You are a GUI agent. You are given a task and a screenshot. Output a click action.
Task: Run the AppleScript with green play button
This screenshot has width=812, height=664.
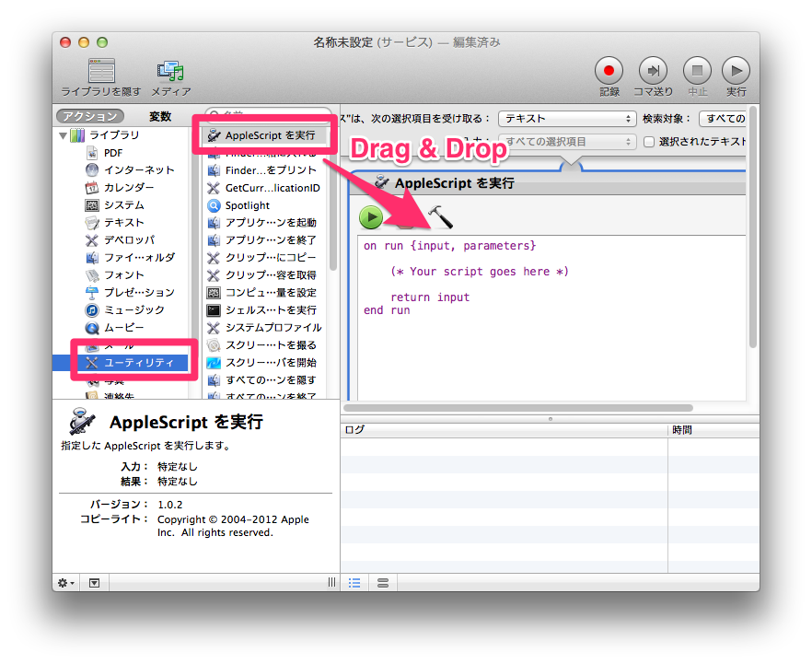coord(371,217)
